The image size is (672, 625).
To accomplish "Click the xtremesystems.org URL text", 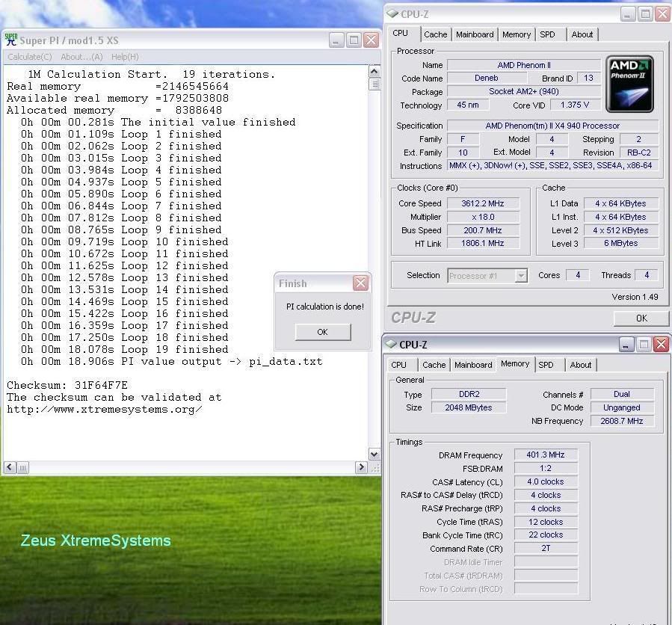I will 105,410.
